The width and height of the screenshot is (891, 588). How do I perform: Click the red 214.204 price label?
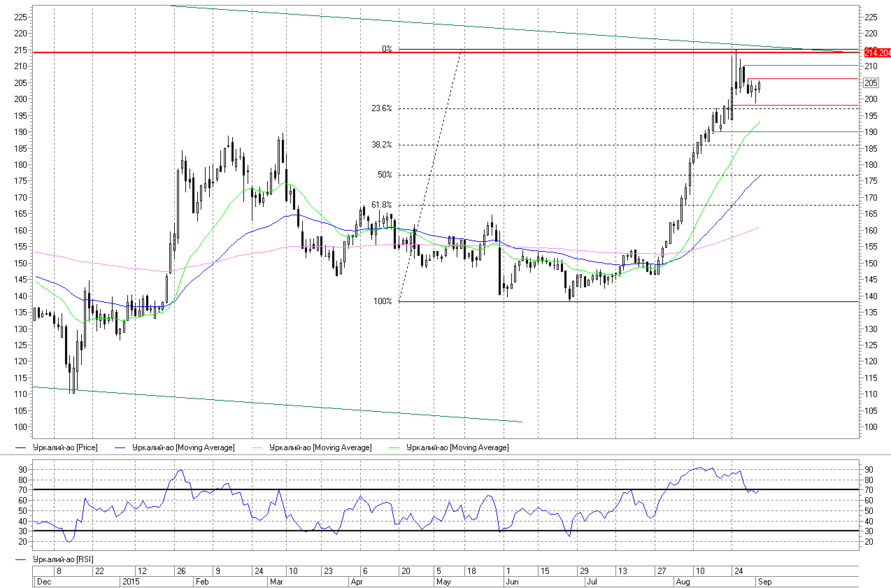[x=877, y=52]
